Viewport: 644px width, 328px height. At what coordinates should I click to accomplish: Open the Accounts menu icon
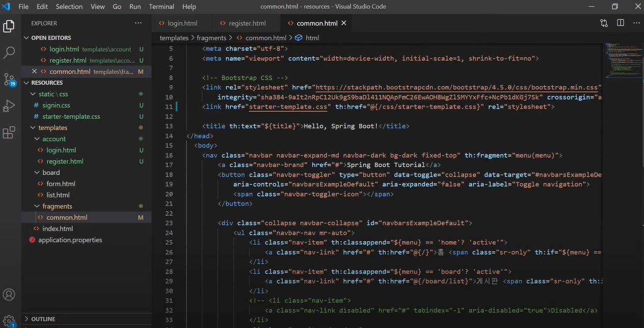coord(9,295)
